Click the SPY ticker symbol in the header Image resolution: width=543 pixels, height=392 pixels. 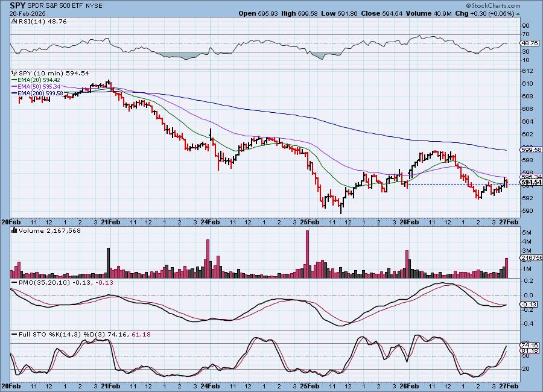click(17, 5)
